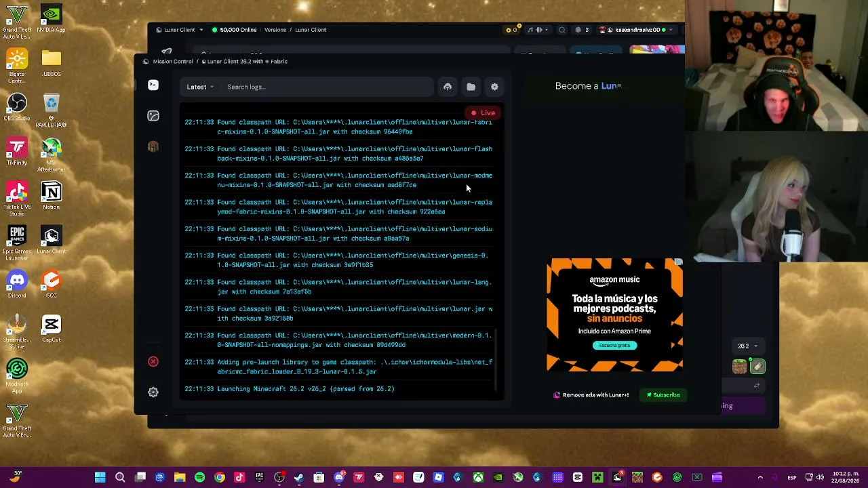This screenshot has width=868, height=488.
Task: Click Escucha gratis in Amazon Music ad
Action: 614,346
